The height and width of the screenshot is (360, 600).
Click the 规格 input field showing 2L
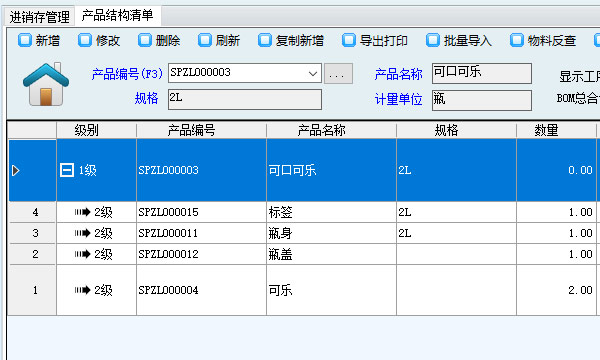[x=245, y=99]
